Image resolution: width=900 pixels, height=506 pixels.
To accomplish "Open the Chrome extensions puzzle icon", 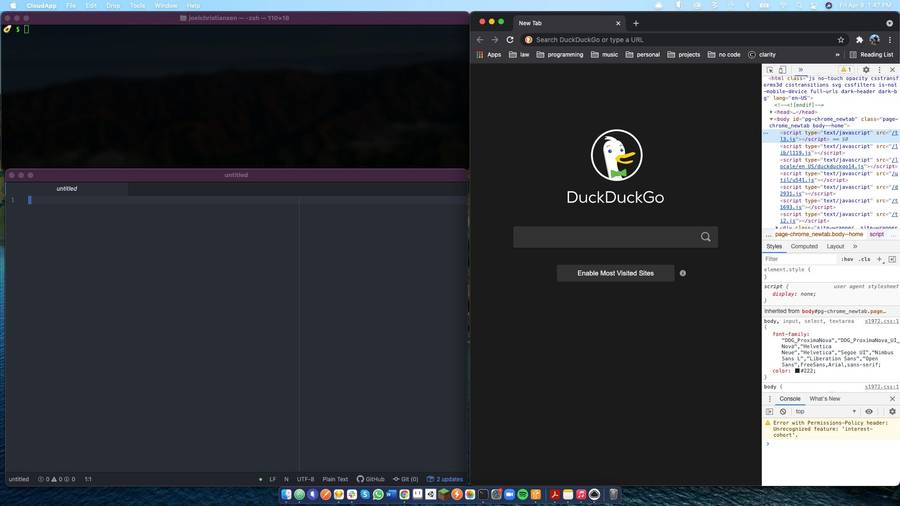I will pyautogui.click(x=859, y=40).
